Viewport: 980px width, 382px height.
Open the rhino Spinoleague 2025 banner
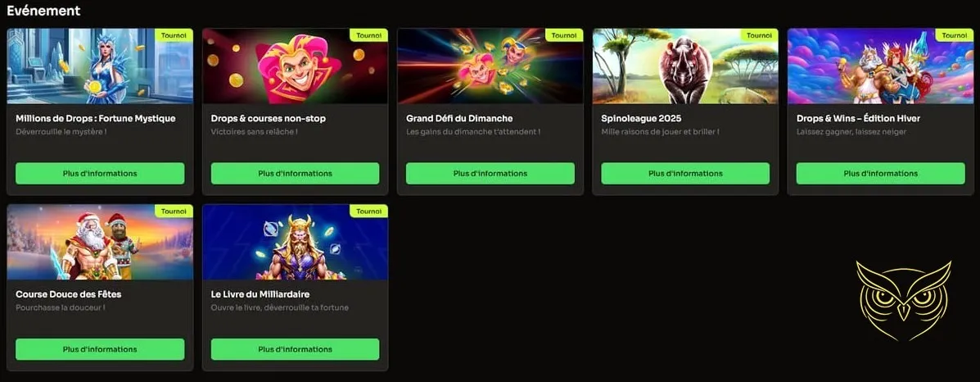pos(685,66)
